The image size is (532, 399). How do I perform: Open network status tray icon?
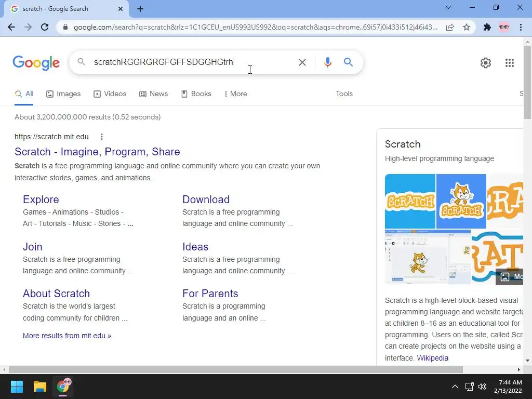point(470,387)
